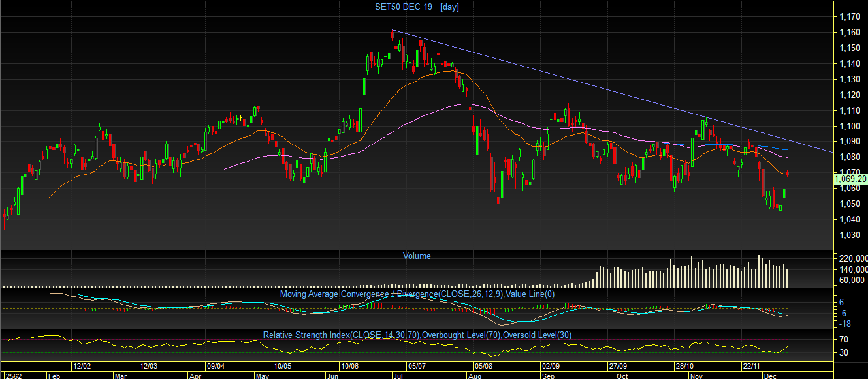This screenshot has height=379, width=868.
Task: Click the 27/09 date label
Action: click(619, 367)
